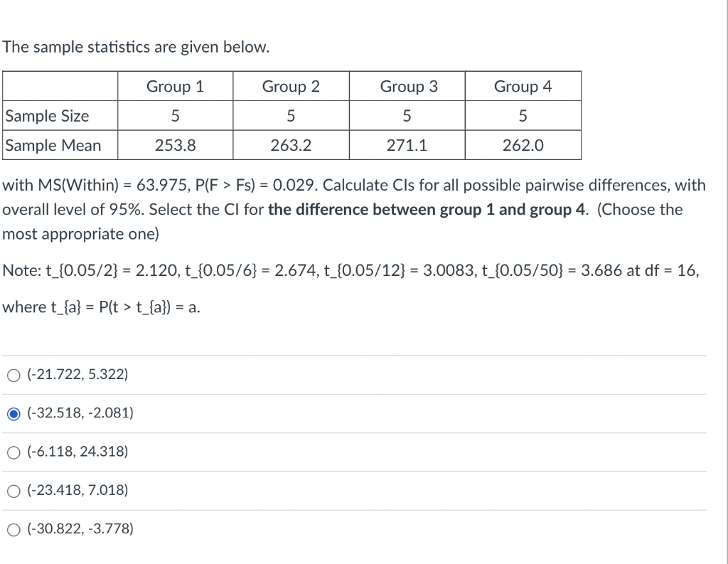Click the question title text
Image resolution: width=728 pixels, height=564 pixels.
click(136, 47)
